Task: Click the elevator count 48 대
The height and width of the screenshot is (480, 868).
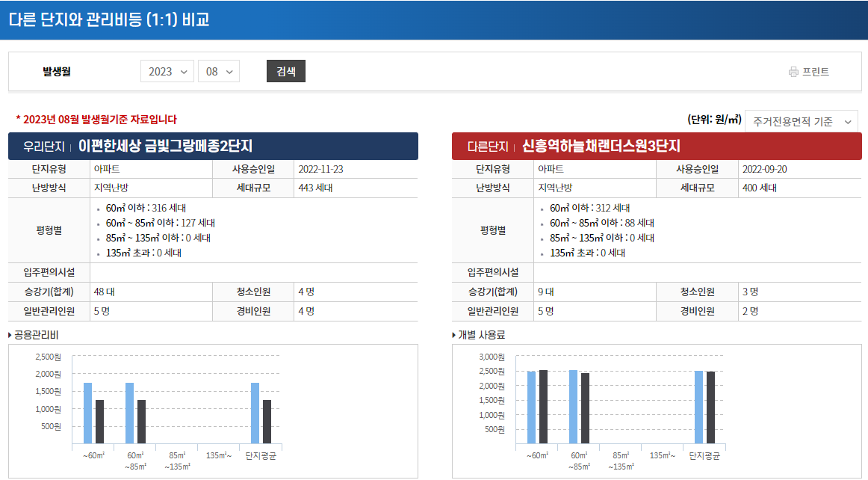Action: coord(104,292)
